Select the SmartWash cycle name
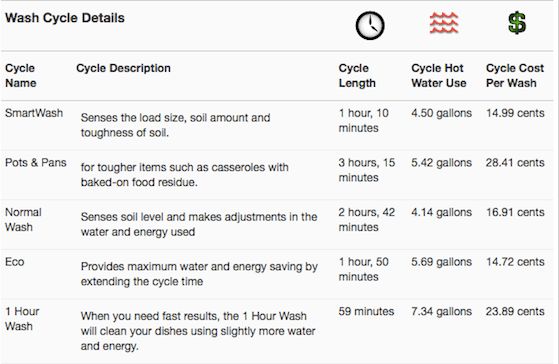The image size is (559, 364). tap(34, 113)
